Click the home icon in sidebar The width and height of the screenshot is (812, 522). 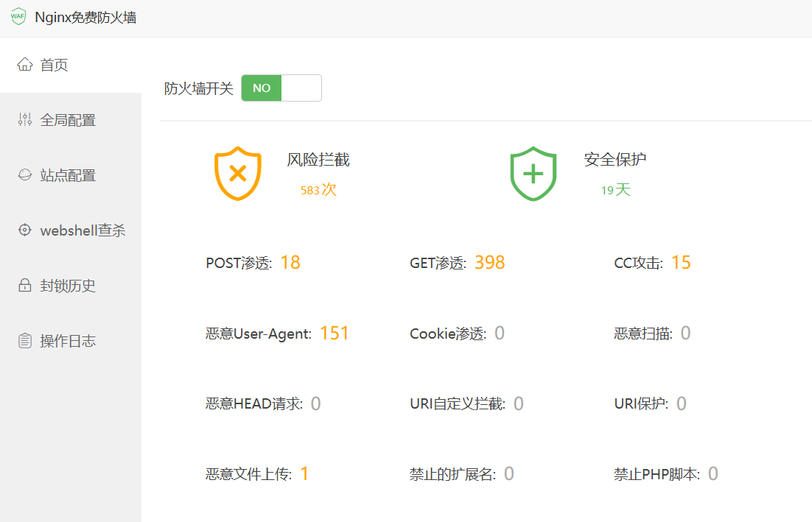[25, 65]
